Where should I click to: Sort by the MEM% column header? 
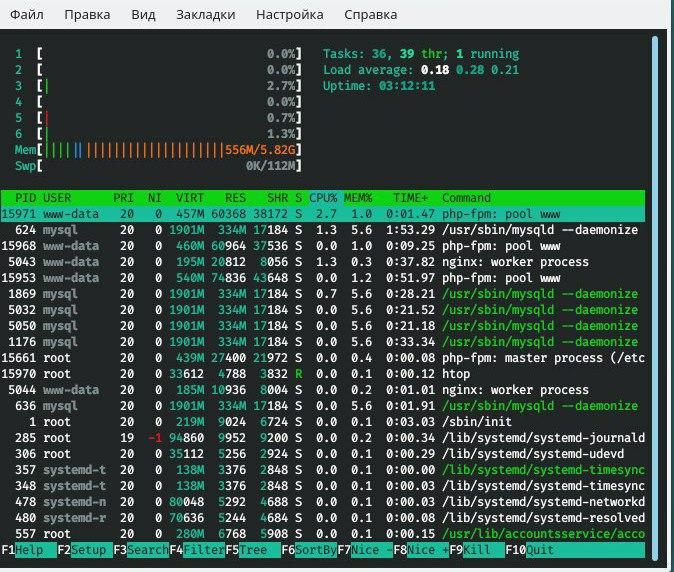tap(358, 198)
